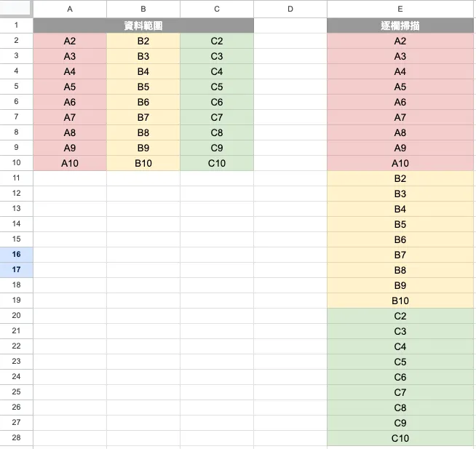476x449 pixels.
Task: Select red cell A5 in column A
Action: point(70,87)
